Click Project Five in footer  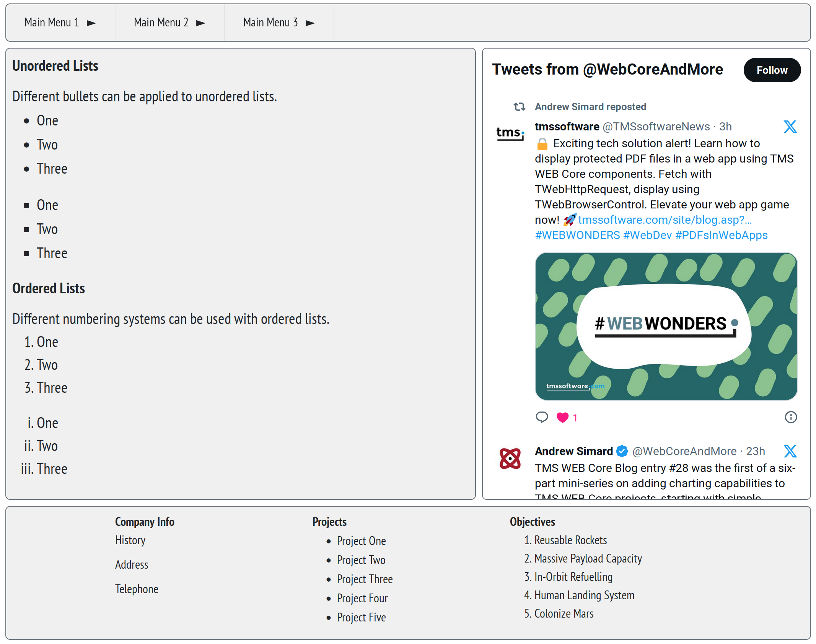tap(361, 618)
